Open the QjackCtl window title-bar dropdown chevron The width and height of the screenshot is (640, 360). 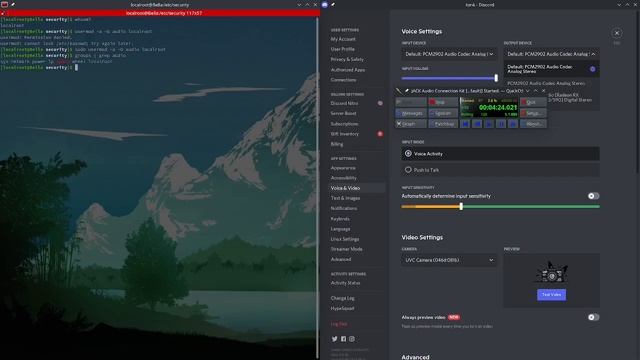point(527,91)
